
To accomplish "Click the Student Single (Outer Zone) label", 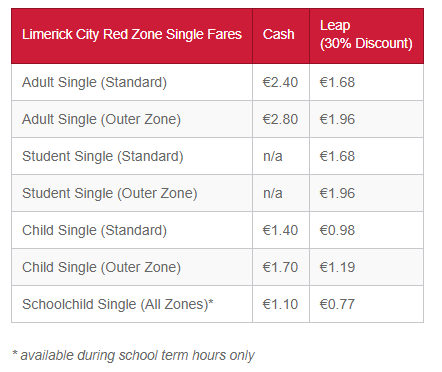I will pyautogui.click(x=110, y=193).
